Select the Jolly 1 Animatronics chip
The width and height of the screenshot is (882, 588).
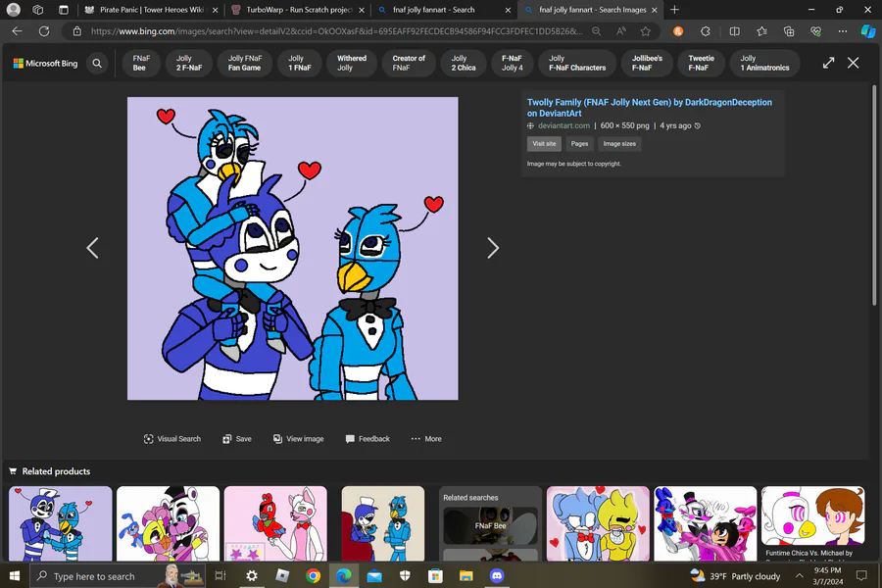[764, 63]
